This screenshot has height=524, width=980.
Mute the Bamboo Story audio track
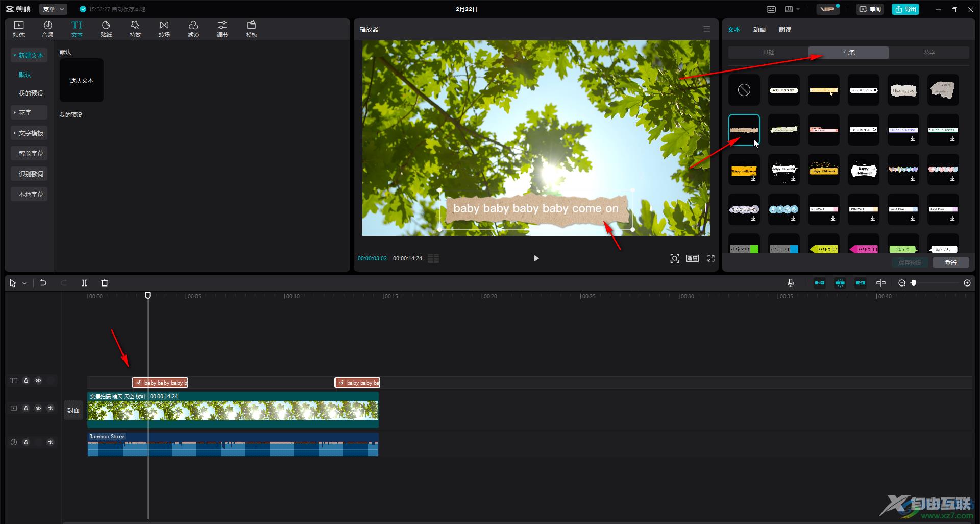51,442
